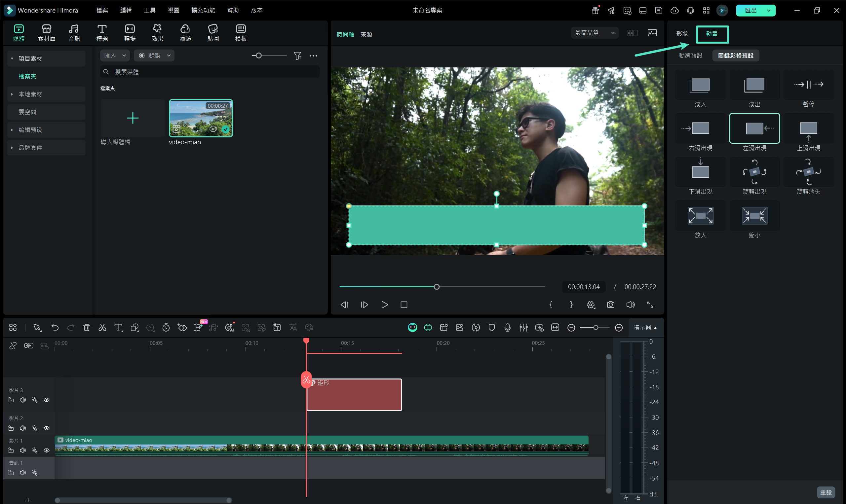
Task: Expand the 本地素材 tree item
Action: 12,94
